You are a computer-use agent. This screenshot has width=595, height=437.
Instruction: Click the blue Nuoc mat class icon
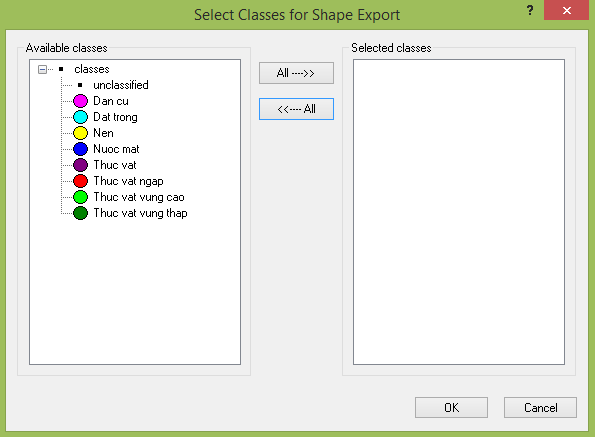point(80,149)
